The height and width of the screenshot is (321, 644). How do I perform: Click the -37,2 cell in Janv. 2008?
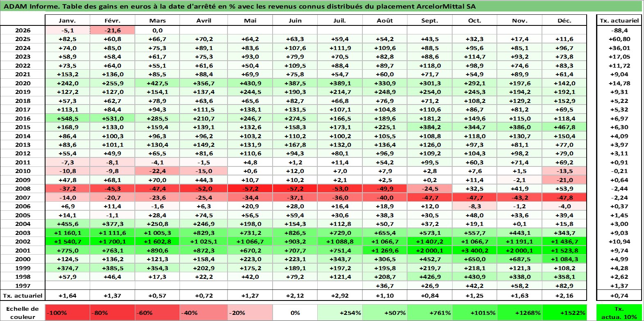point(67,189)
